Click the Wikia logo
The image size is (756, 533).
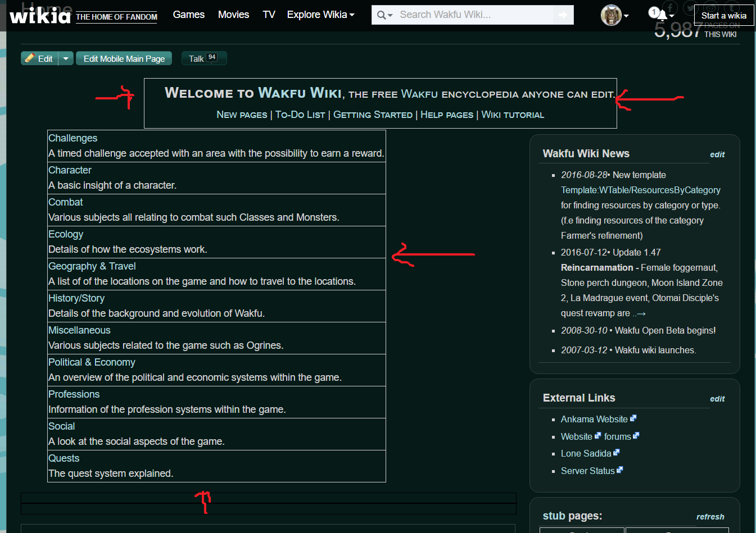pyautogui.click(x=40, y=16)
